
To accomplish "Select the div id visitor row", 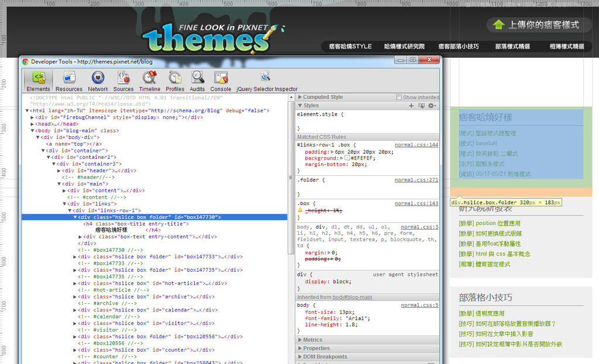I will click(x=154, y=323).
